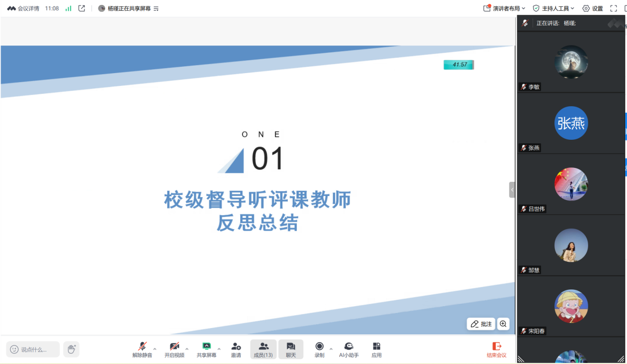Click the 11:08 meeting time text
The image size is (627, 364).
coord(52,8)
